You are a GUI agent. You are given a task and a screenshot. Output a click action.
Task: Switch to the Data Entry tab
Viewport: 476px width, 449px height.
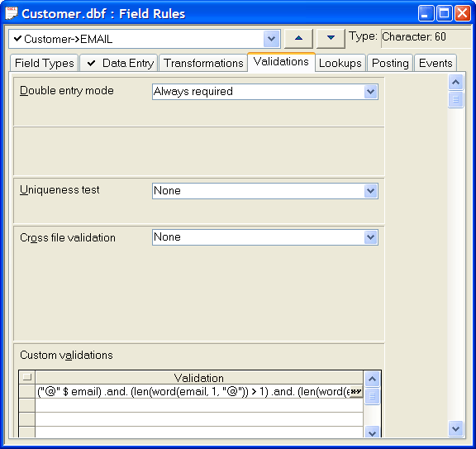click(119, 63)
